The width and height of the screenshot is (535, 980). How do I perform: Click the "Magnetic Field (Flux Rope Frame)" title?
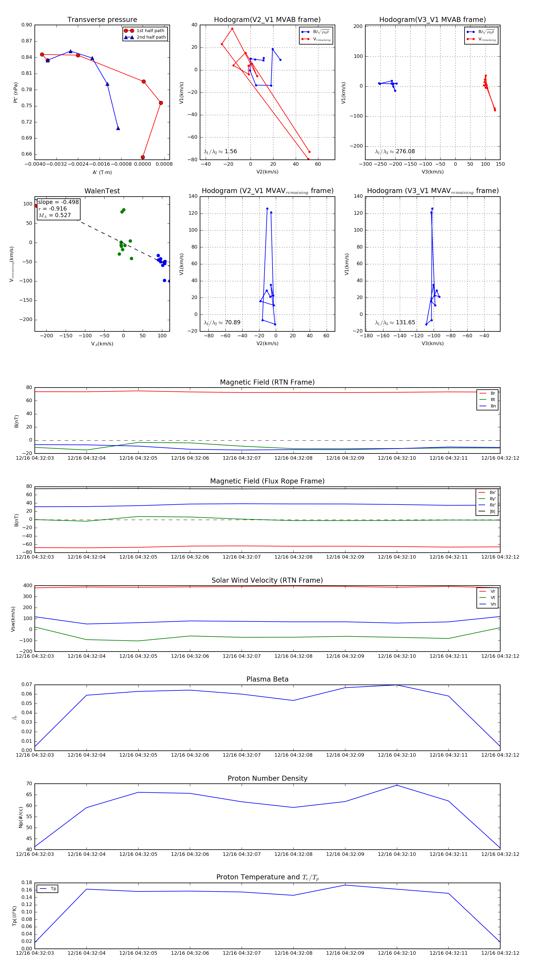267,481
